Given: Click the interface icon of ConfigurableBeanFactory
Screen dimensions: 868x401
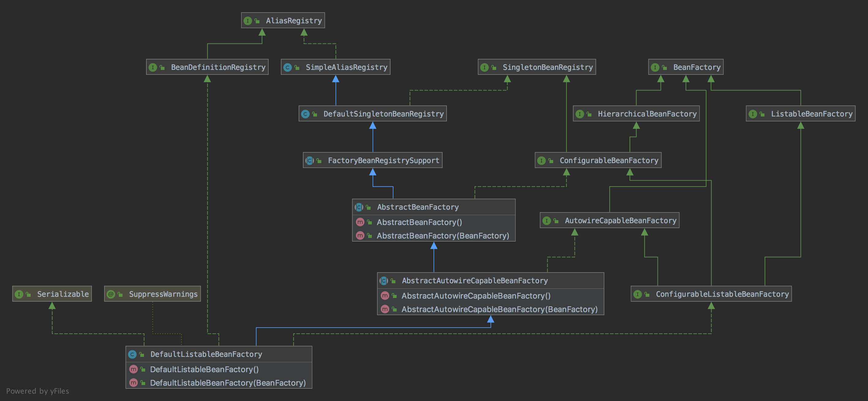Looking at the screenshot, I should [541, 161].
